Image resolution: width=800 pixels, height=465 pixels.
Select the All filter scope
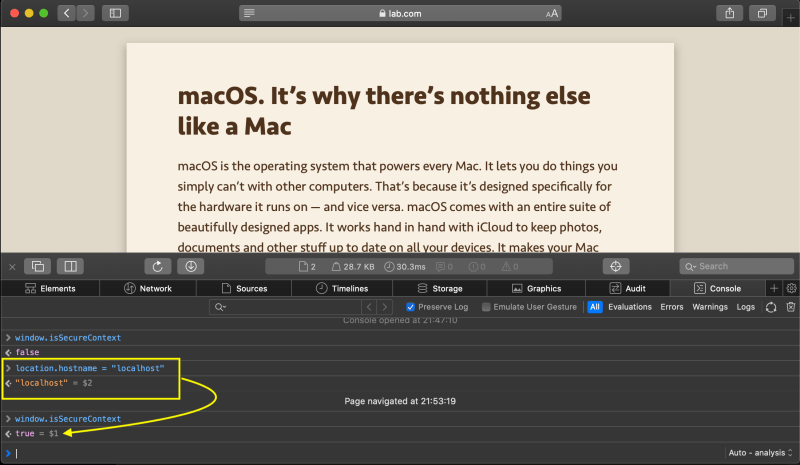coord(595,307)
